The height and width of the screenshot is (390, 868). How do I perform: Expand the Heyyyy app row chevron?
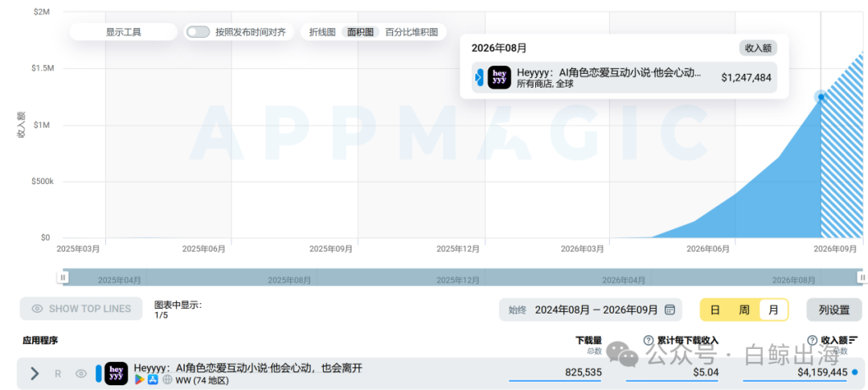coord(35,373)
